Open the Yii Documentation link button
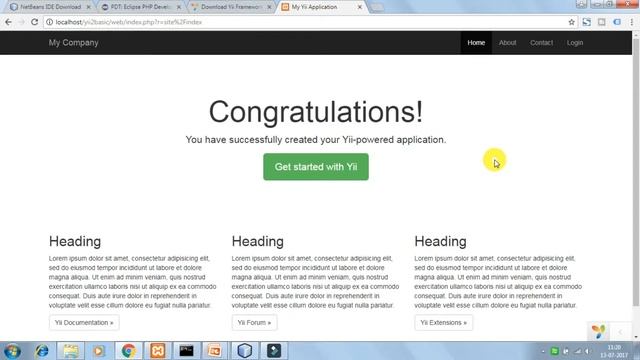This screenshot has height=360, width=640. tap(84, 322)
